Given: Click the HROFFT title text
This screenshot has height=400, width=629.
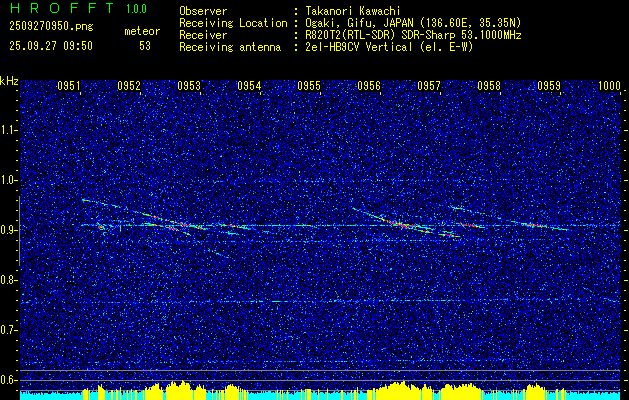Looking at the screenshot, I should [61, 8].
